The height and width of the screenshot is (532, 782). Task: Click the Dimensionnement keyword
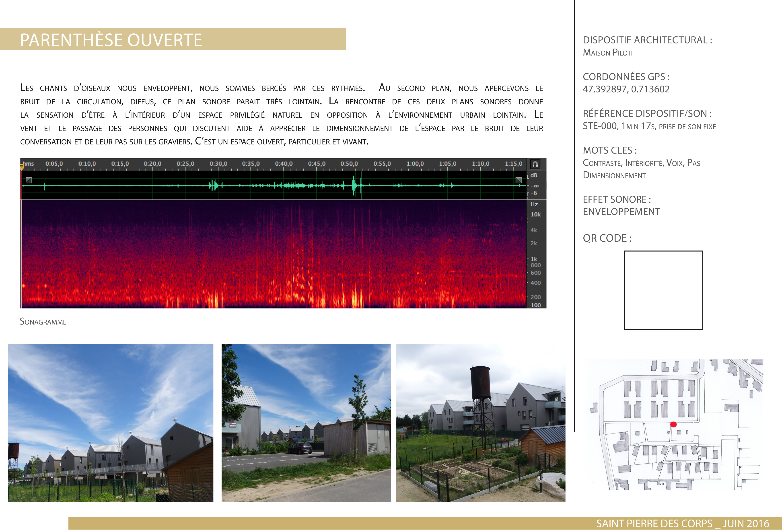point(614,175)
